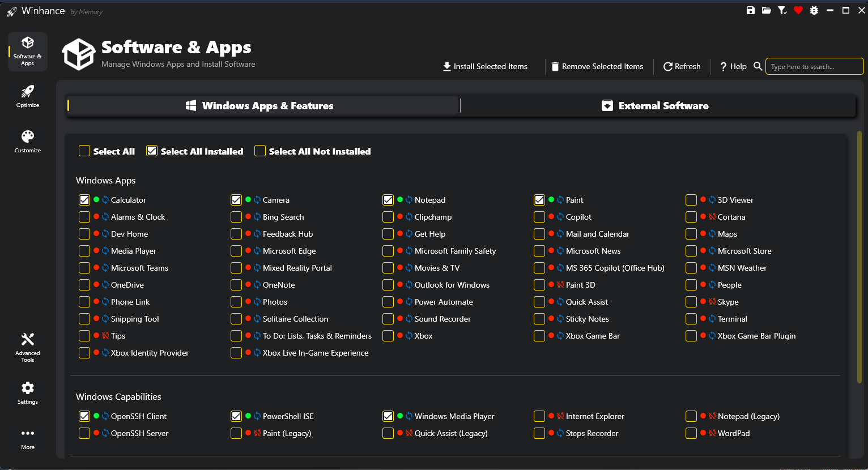Click reinstall arrow icon beside OpenSSH Client
The height and width of the screenshot is (470, 868).
click(x=105, y=416)
